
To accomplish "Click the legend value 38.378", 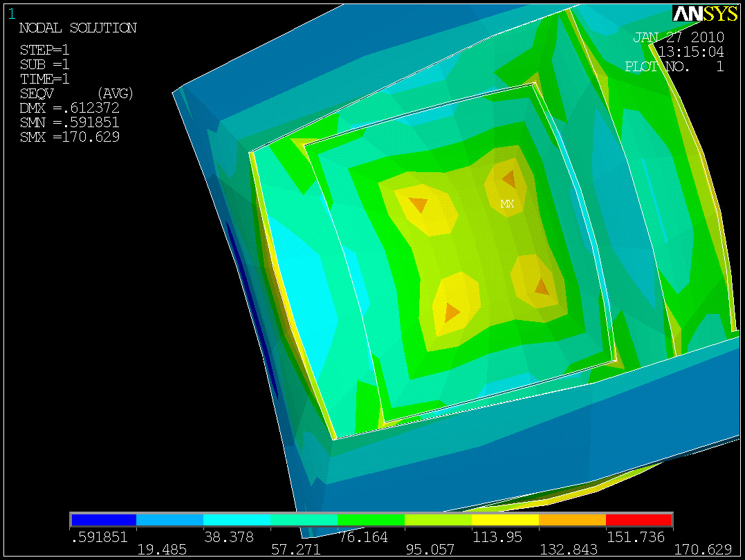I will tap(228, 536).
